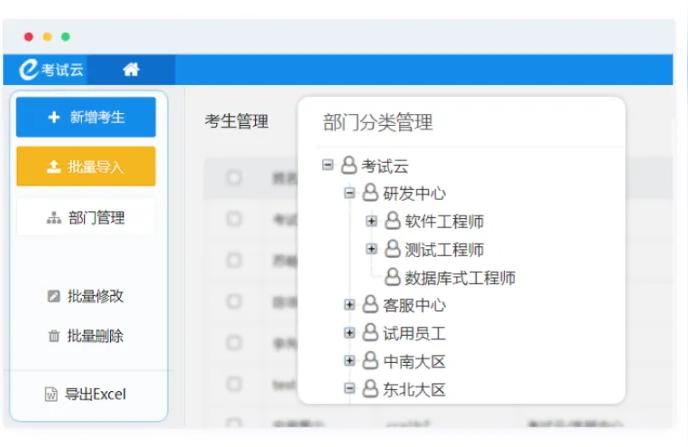Screen dimensions: 688x447
Task: Collapse the 研发中心 node
Action: tap(349, 193)
